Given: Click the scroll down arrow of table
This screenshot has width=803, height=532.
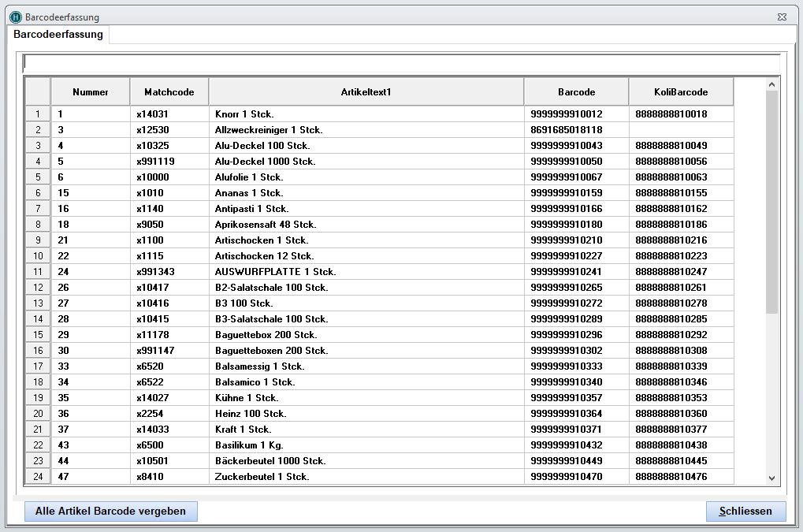Looking at the screenshot, I should pos(771,478).
